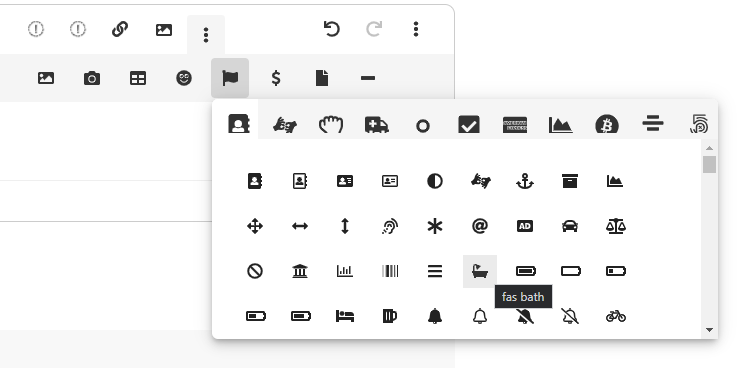
Task: Pick the bicycle icon
Action: [x=616, y=316]
